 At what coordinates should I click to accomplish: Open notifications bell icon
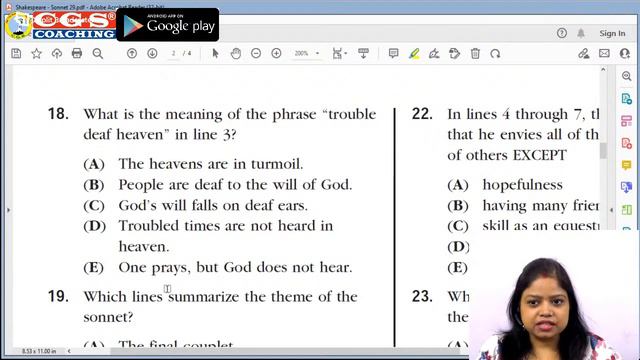581,33
